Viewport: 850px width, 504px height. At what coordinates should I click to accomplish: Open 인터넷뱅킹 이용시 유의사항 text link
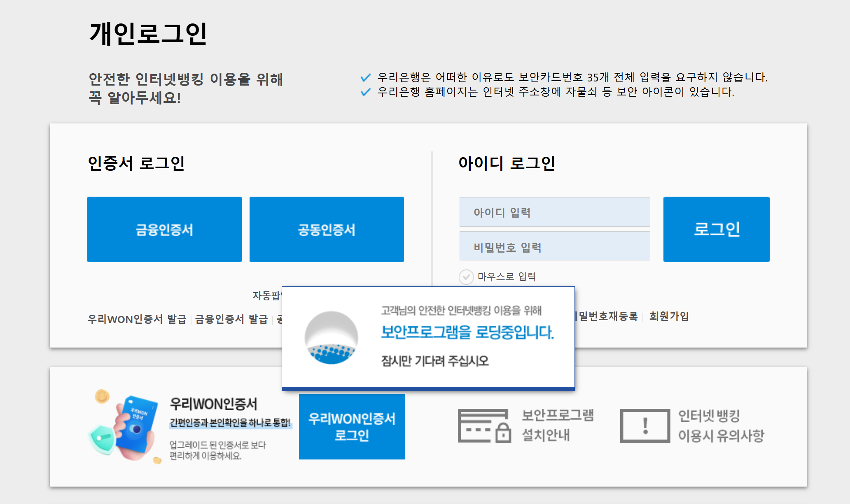tap(721, 425)
